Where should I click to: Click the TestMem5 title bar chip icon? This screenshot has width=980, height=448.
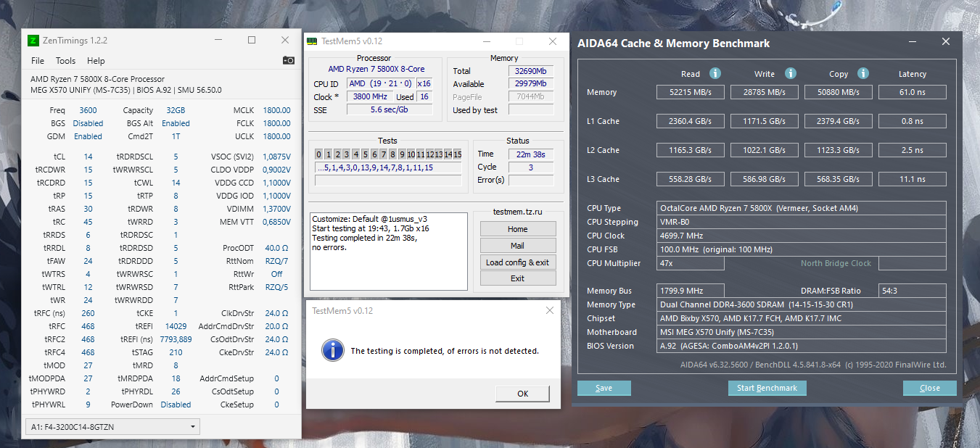click(311, 41)
